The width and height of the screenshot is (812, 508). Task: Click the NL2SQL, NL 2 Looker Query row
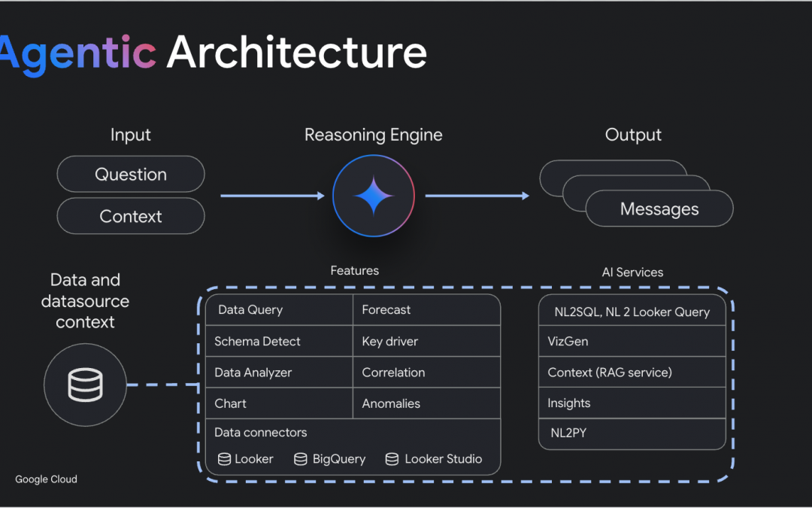[x=632, y=311]
